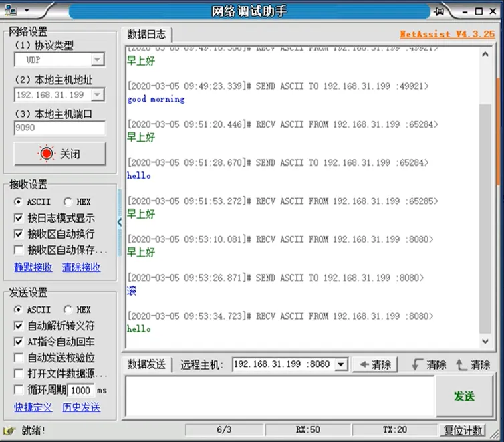
Task: Click the 快捷定义 link
Action: (33, 407)
